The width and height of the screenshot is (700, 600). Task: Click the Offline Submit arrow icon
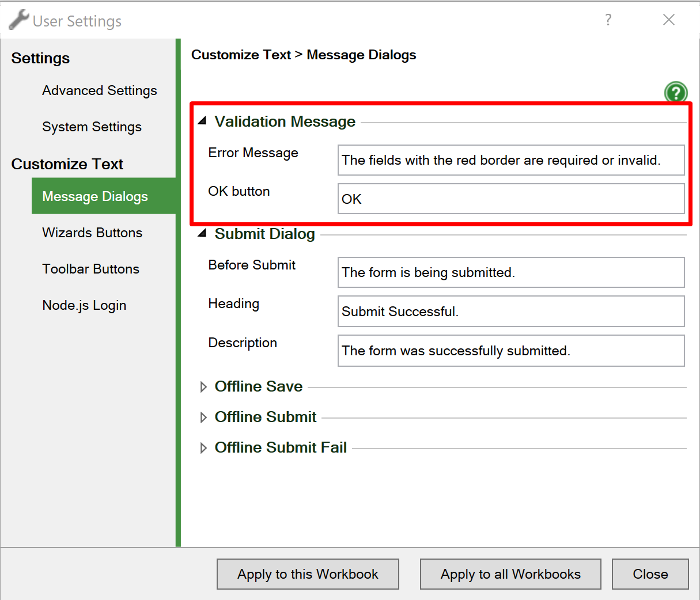[x=203, y=417]
